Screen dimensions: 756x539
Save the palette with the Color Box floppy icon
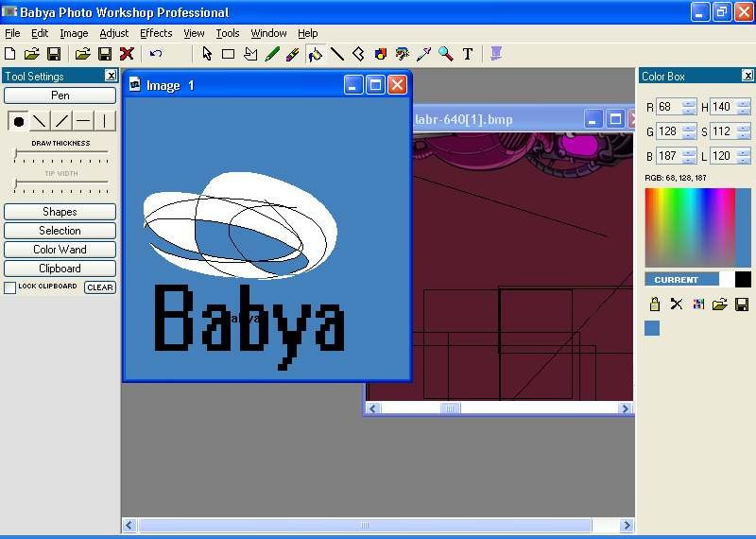click(x=742, y=304)
